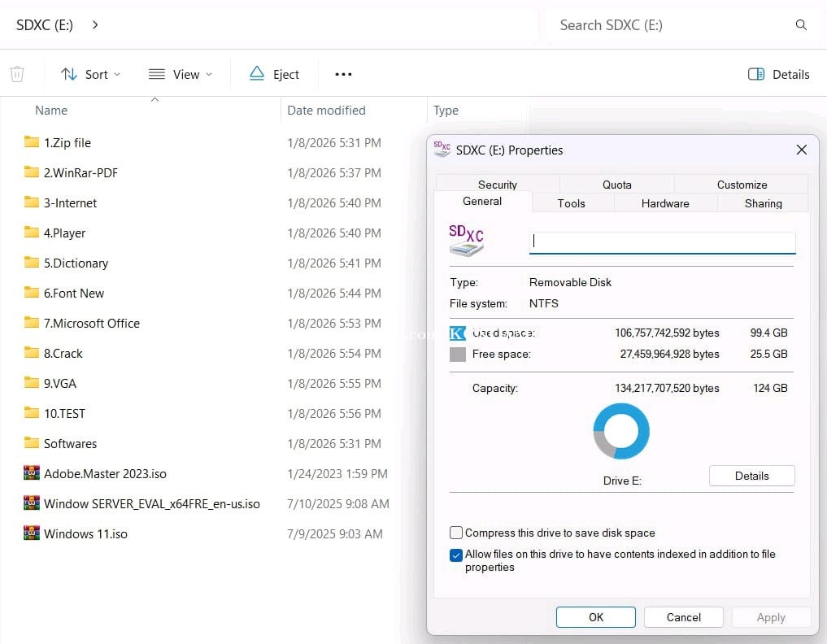Click the drive label text field
827x644 pixels.
[662, 242]
